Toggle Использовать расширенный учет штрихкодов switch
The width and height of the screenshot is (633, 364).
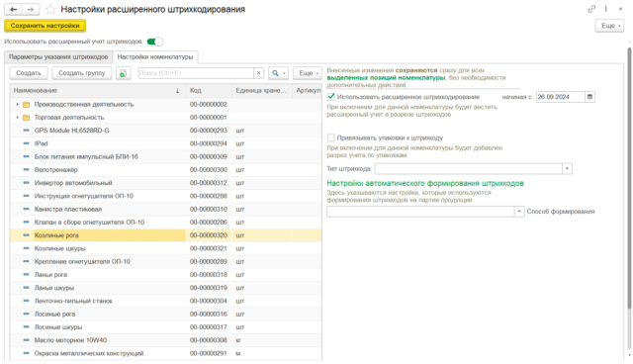coord(155,42)
